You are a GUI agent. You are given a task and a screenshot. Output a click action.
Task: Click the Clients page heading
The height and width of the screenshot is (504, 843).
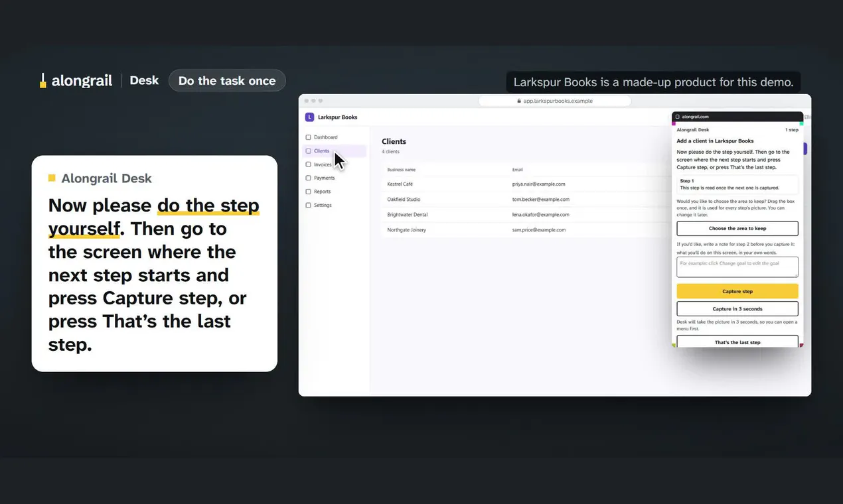pyautogui.click(x=394, y=141)
